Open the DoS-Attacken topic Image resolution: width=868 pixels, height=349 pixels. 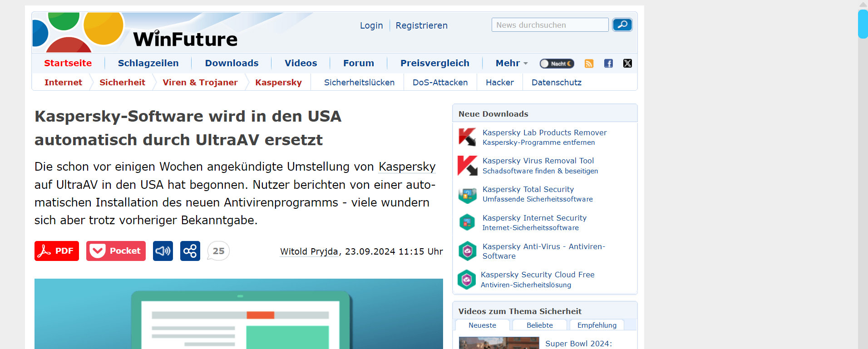point(440,82)
